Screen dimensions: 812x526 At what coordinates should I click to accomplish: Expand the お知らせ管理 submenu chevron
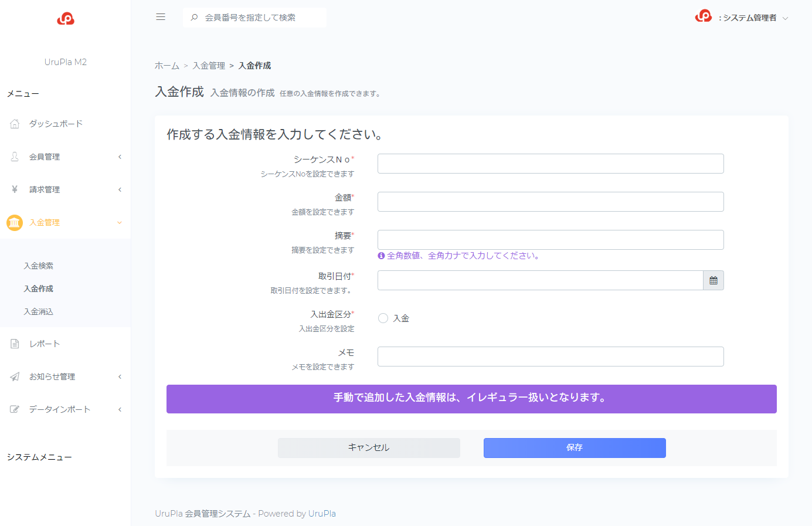(120, 376)
